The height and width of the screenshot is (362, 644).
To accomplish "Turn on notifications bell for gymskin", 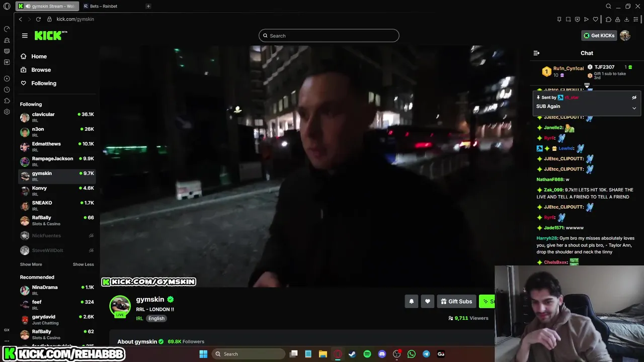I will 411,301.
